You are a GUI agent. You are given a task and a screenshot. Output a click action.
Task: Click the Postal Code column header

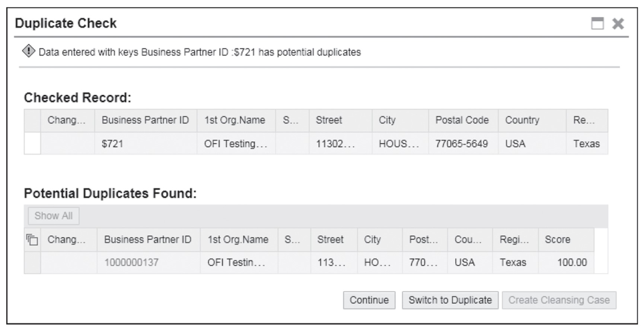(x=462, y=120)
